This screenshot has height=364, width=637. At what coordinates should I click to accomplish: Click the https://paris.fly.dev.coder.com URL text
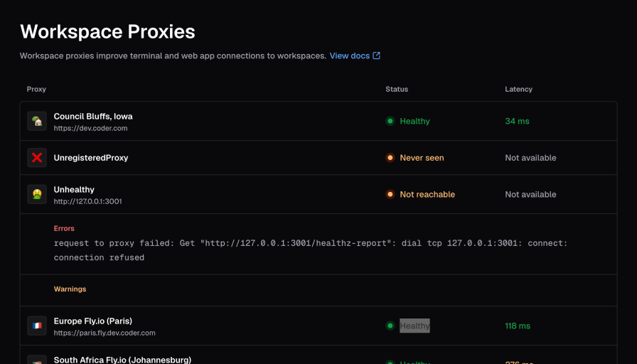[105, 333]
